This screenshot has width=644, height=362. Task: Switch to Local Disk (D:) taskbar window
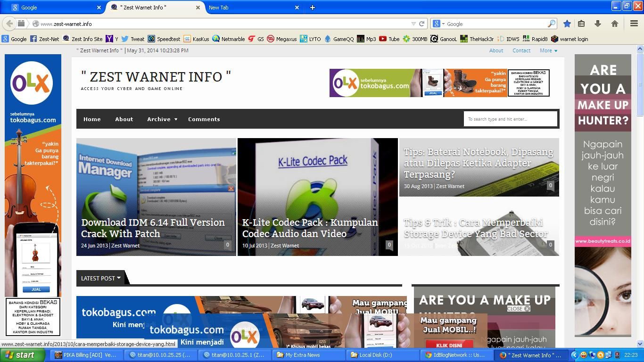point(383,355)
